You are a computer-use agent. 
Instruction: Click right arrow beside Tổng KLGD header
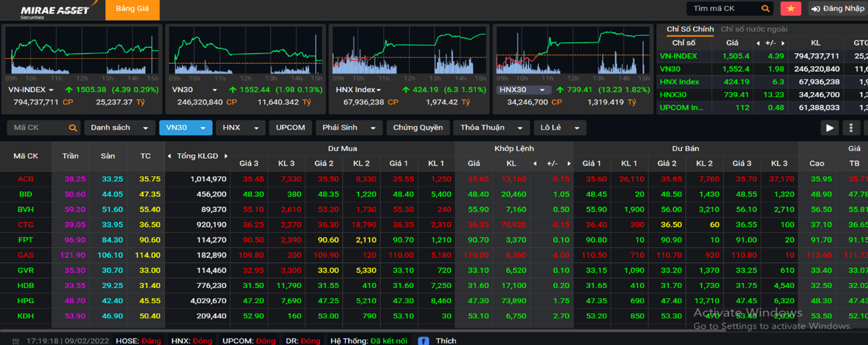[226, 156]
